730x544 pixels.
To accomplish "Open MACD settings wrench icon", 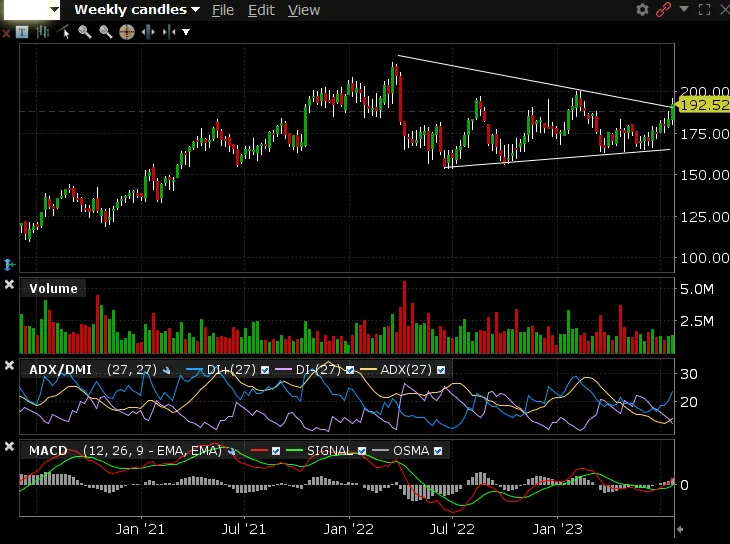I will click(231, 451).
